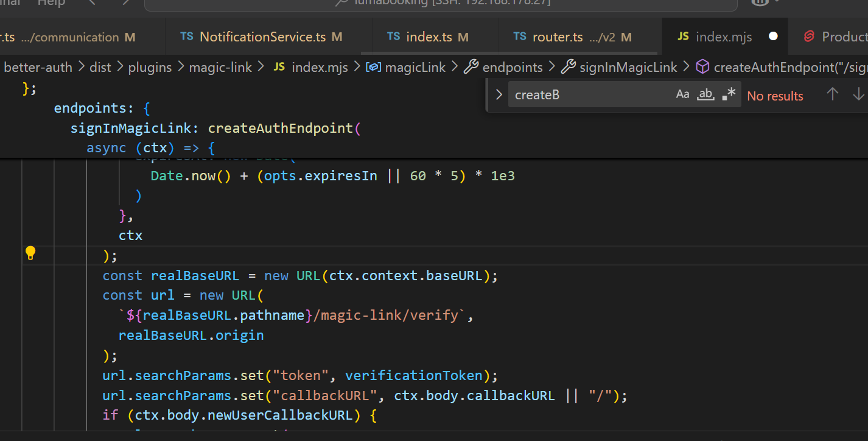Click ctx.context.baseURL in the code
The width and height of the screenshot is (868, 441).
406,275
